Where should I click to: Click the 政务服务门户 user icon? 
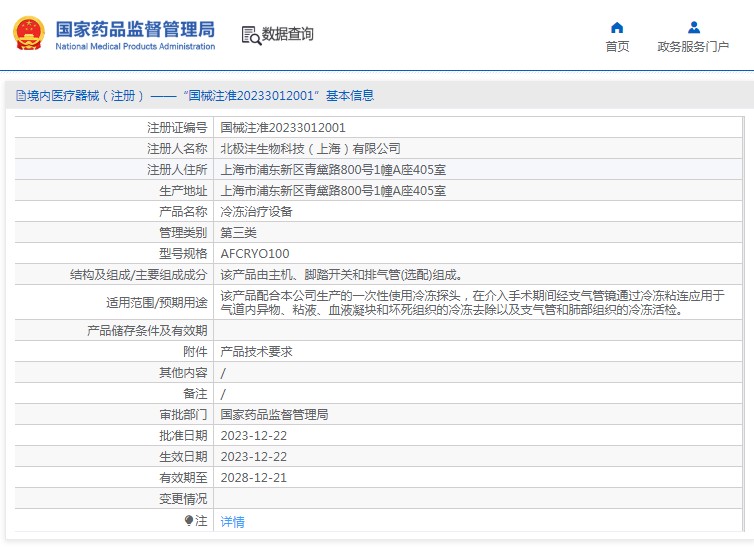[x=693, y=27]
